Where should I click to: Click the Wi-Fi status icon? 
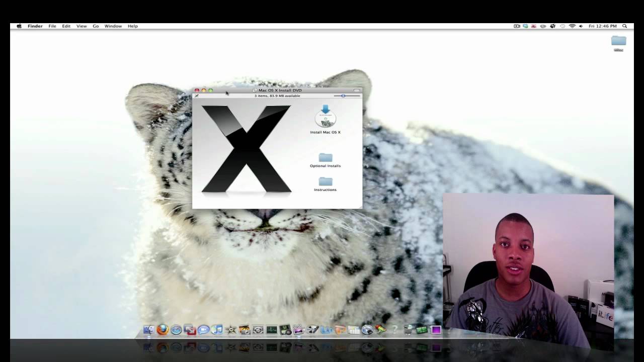click(x=572, y=26)
